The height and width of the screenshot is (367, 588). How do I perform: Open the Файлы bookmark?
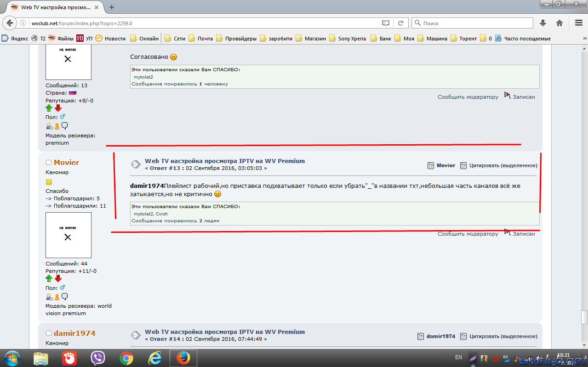pos(61,39)
